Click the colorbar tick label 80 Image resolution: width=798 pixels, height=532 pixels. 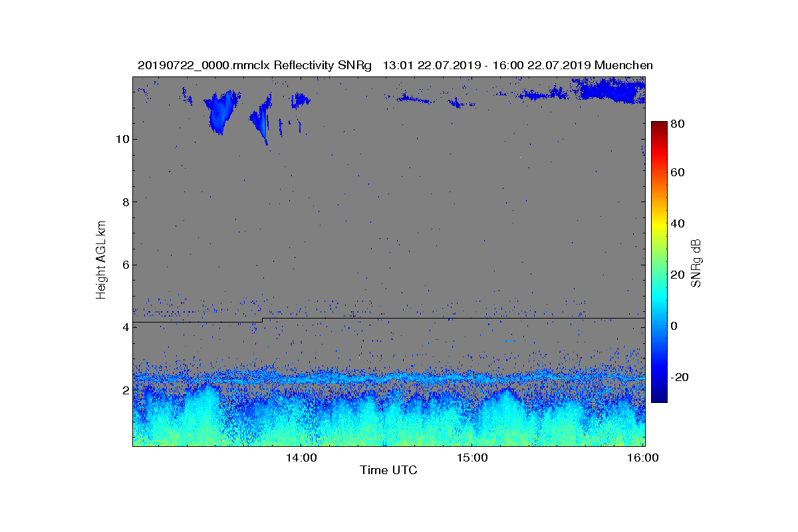point(678,124)
